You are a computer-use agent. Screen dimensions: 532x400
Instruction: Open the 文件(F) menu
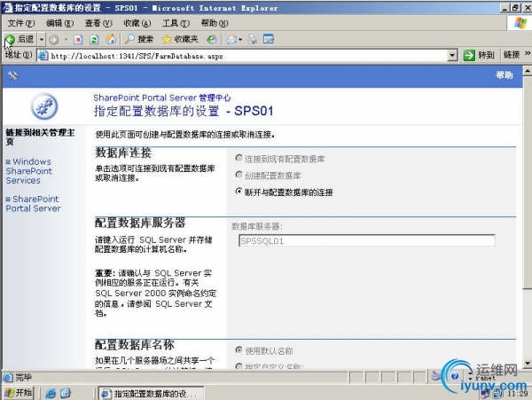pyautogui.click(x=21, y=23)
